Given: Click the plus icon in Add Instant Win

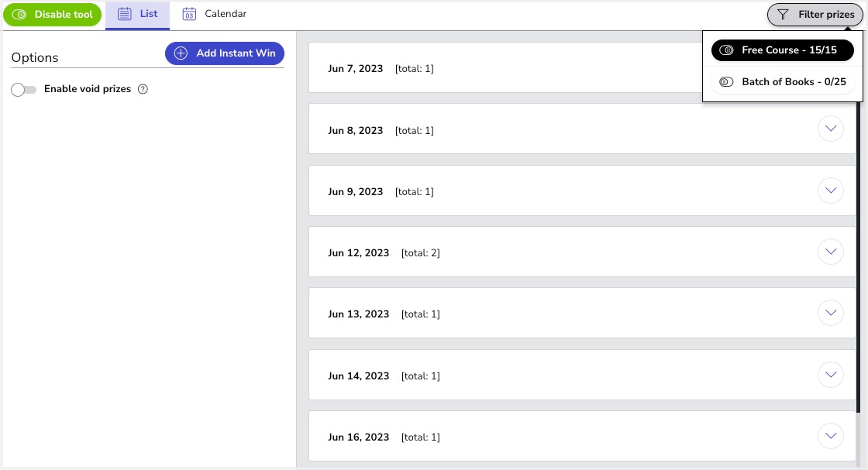Looking at the screenshot, I should pyautogui.click(x=181, y=53).
